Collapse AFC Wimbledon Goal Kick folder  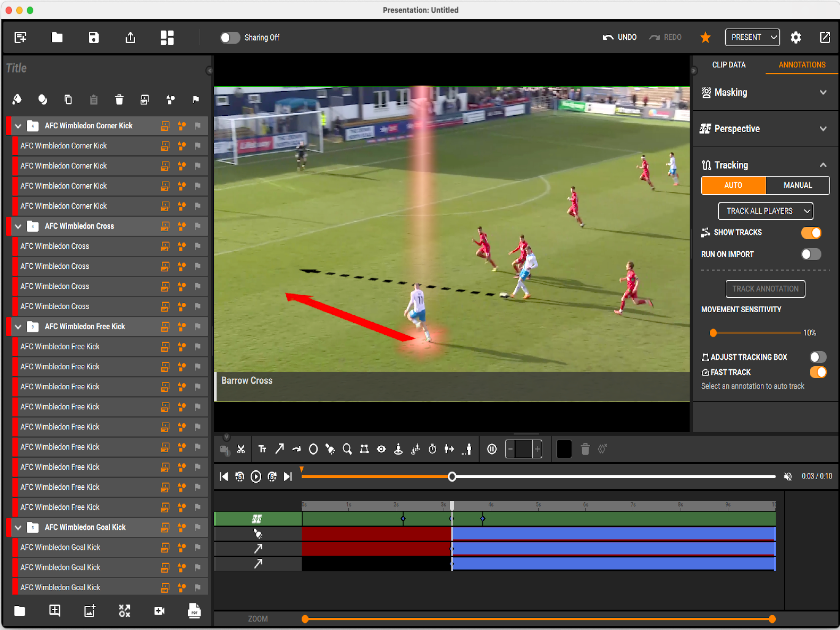coord(18,527)
